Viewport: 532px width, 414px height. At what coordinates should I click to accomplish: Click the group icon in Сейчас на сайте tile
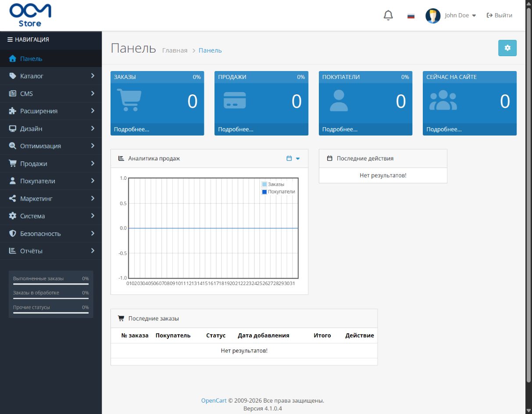tap(443, 100)
